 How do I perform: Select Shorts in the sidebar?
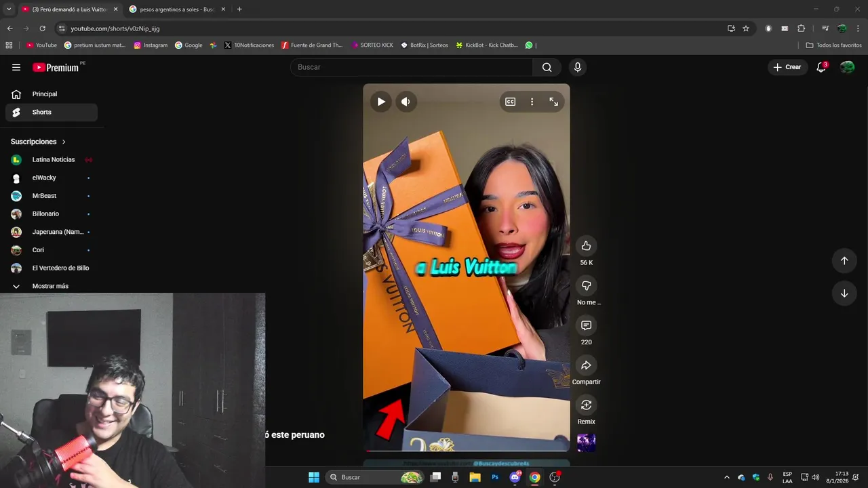pos(52,113)
